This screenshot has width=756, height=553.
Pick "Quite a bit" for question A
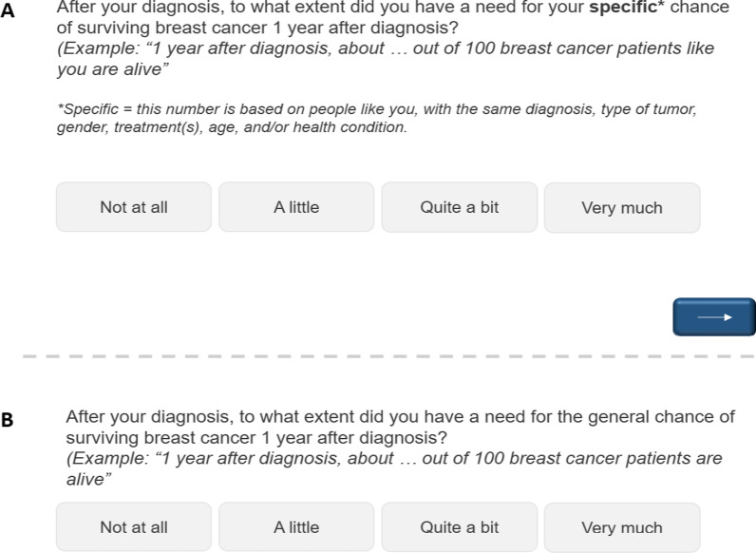click(x=460, y=207)
